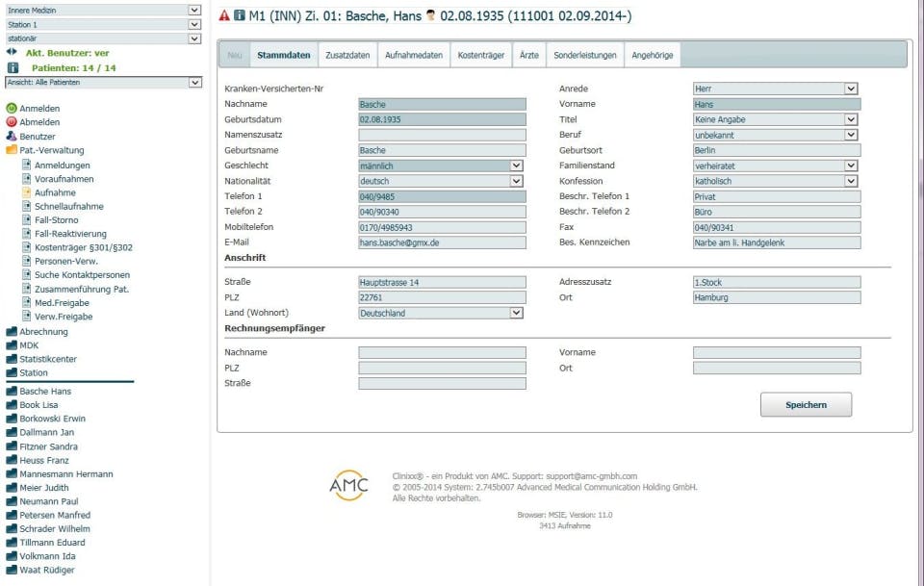Click the Benutzer person icon
The height and width of the screenshot is (586, 924).
(x=12, y=136)
